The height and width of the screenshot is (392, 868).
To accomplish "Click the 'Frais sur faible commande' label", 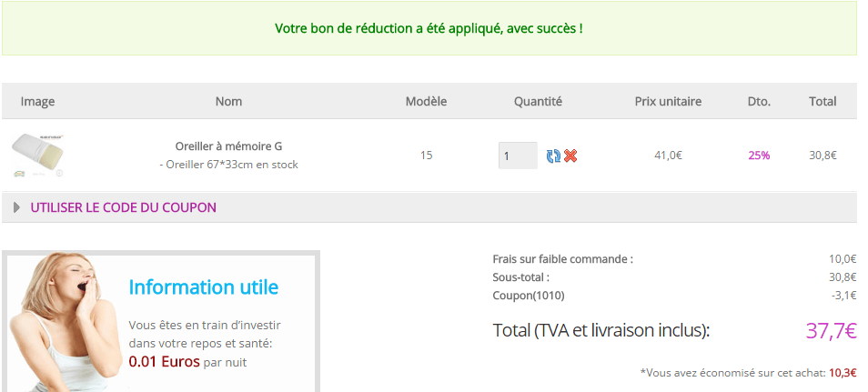I will 562,259.
